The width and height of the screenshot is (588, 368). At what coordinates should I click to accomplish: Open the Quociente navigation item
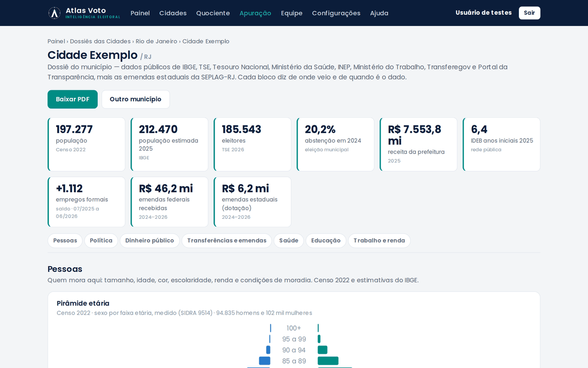pyautogui.click(x=213, y=13)
